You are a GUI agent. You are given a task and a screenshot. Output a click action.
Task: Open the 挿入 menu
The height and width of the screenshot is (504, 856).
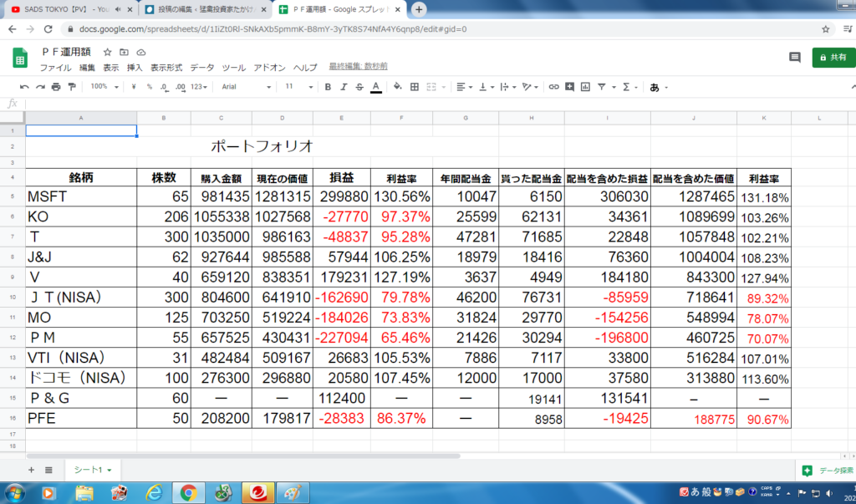pos(135,68)
